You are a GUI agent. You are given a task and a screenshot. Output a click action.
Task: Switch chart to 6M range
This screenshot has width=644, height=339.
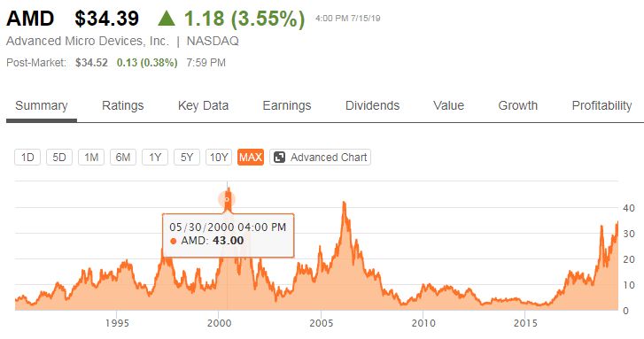[x=123, y=158]
